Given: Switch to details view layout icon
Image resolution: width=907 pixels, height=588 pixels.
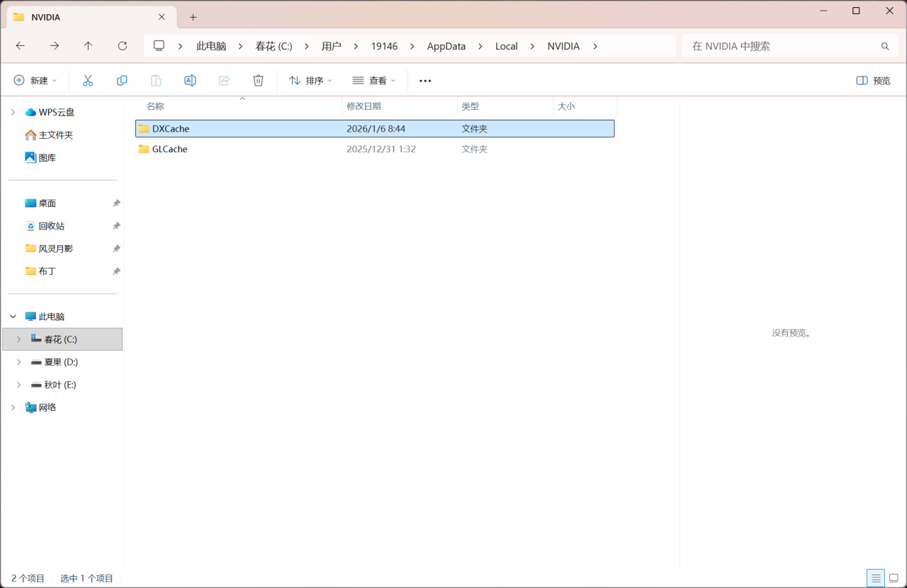Looking at the screenshot, I should point(876,578).
